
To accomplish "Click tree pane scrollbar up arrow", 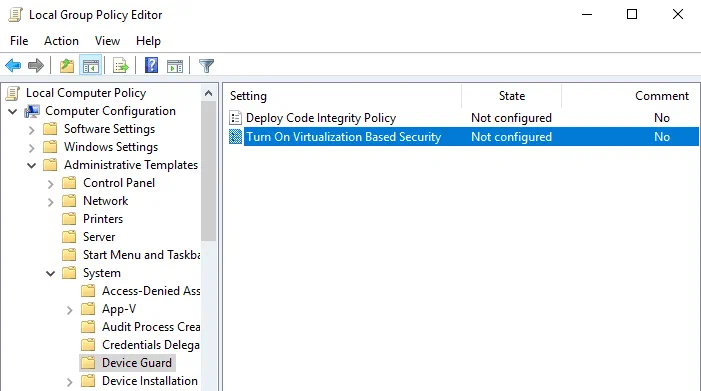I will [208, 93].
